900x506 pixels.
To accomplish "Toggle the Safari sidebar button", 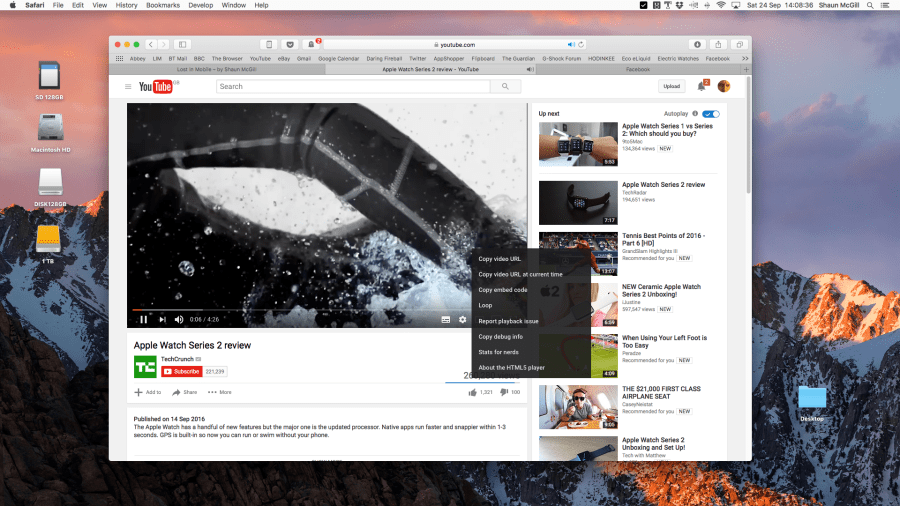I will (183, 44).
